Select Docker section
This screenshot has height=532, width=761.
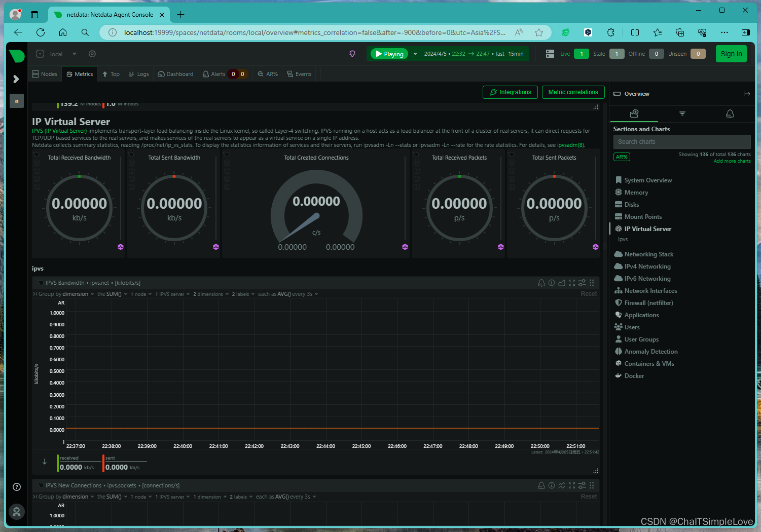point(634,376)
